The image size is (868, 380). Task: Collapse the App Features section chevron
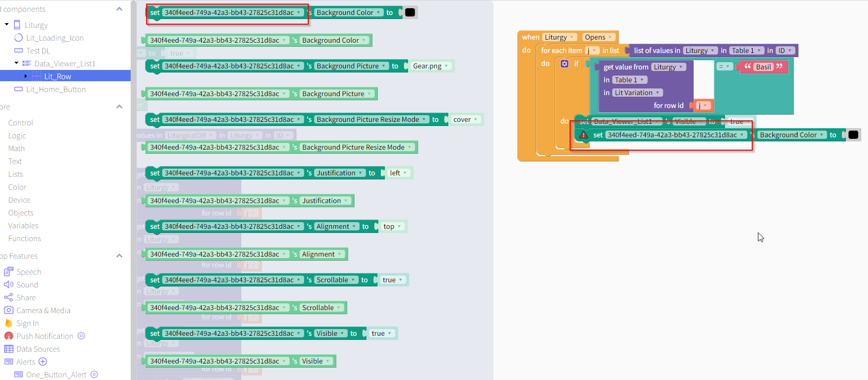[119, 256]
